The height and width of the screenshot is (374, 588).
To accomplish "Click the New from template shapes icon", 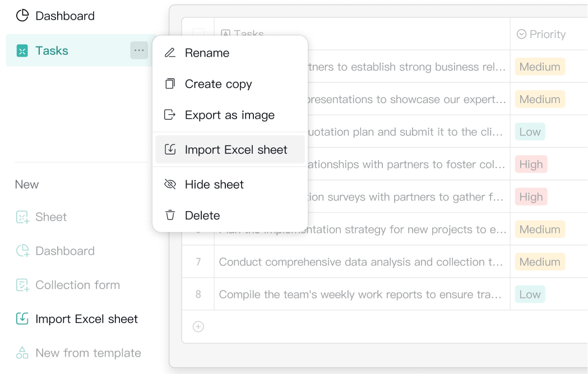I will pyautogui.click(x=22, y=353).
